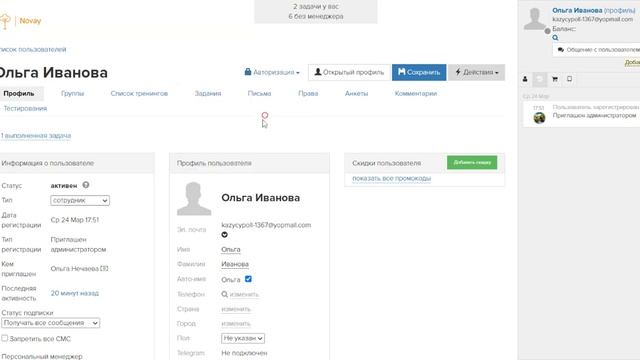This screenshot has width=640, height=360.
Task: Toggle the Авто-имя checkbox
Action: point(248,279)
